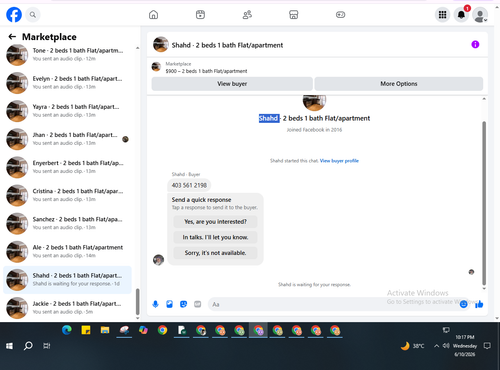Screen dimensions: 500x370
Task: Open the account profile menu
Action: [480, 15]
